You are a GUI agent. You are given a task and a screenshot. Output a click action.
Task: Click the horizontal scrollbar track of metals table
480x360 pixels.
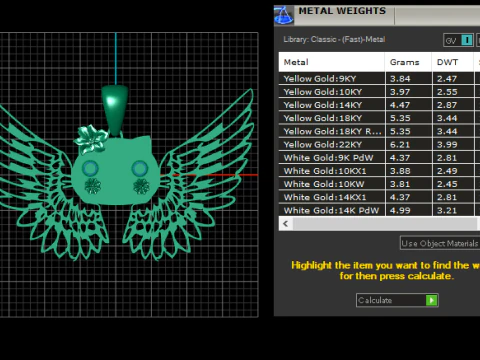pyautogui.click(x=386, y=224)
